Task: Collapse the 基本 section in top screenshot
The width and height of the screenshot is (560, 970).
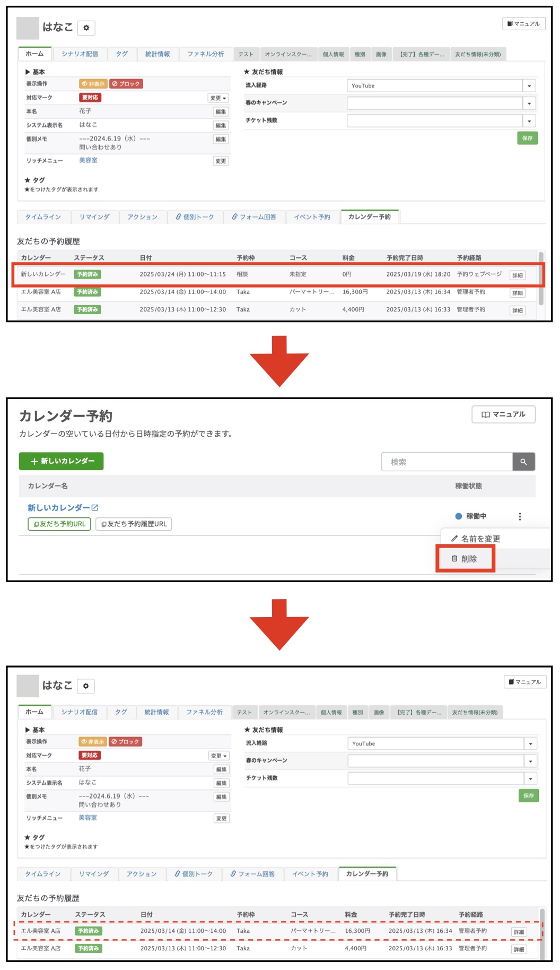Action: [x=35, y=72]
